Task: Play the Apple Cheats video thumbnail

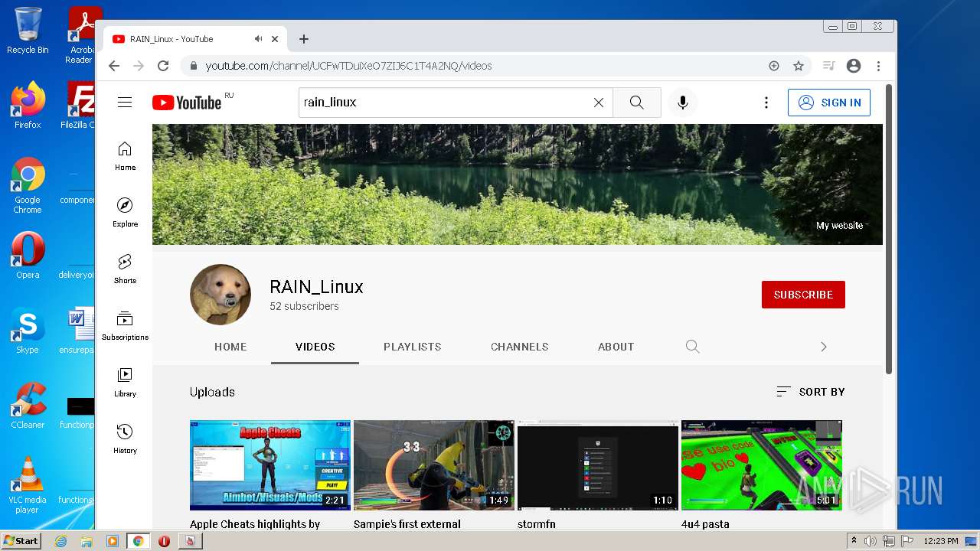Action: pyautogui.click(x=270, y=465)
